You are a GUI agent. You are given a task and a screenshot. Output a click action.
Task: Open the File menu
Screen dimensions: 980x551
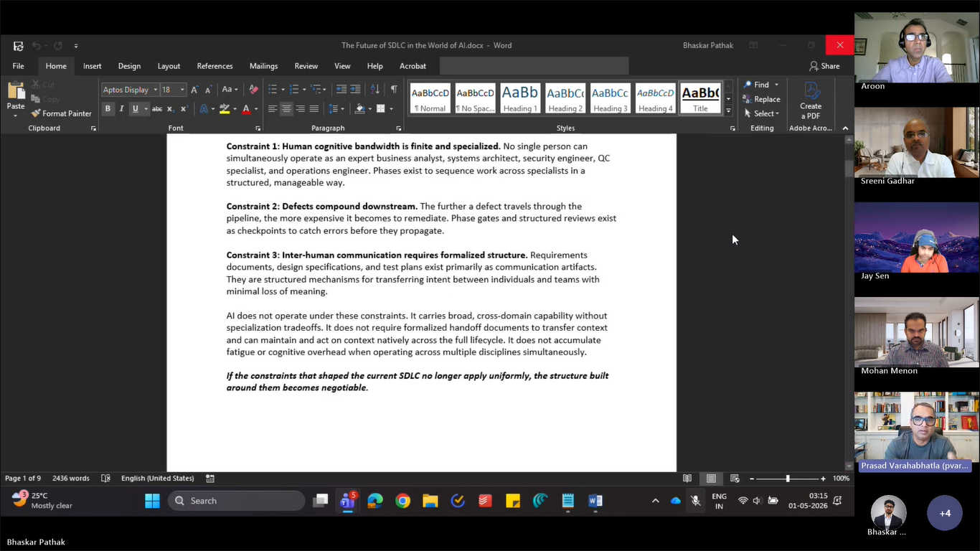pyautogui.click(x=19, y=66)
